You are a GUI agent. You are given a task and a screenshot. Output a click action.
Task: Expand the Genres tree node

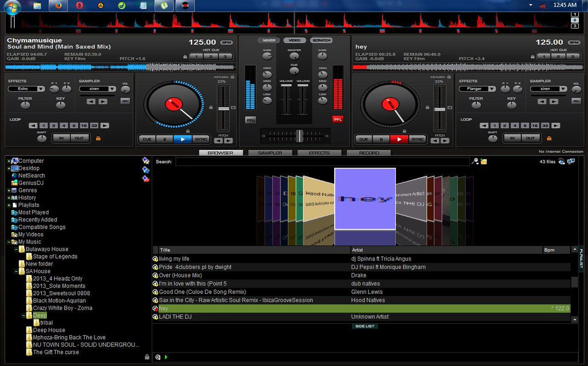click(x=9, y=190)
